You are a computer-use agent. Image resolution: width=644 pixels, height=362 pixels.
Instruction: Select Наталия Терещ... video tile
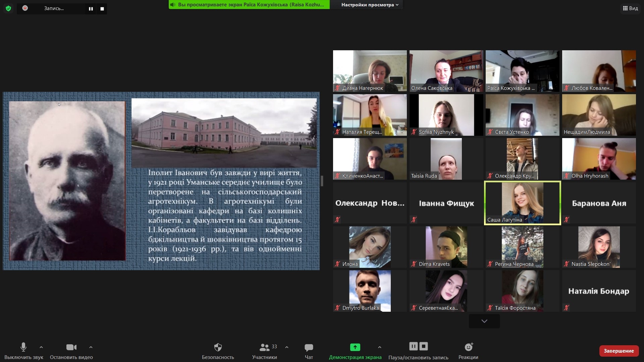click(x=370, y=115)
